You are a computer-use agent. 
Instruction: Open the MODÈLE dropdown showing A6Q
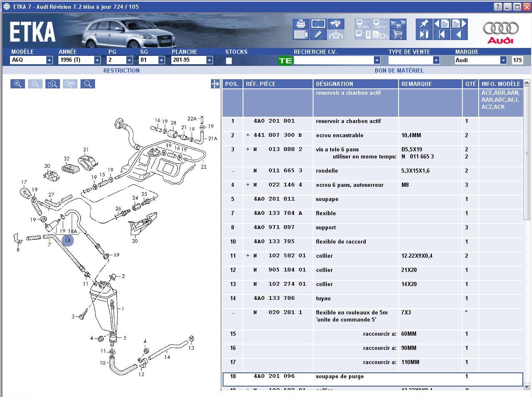click(x=49, y=60)
